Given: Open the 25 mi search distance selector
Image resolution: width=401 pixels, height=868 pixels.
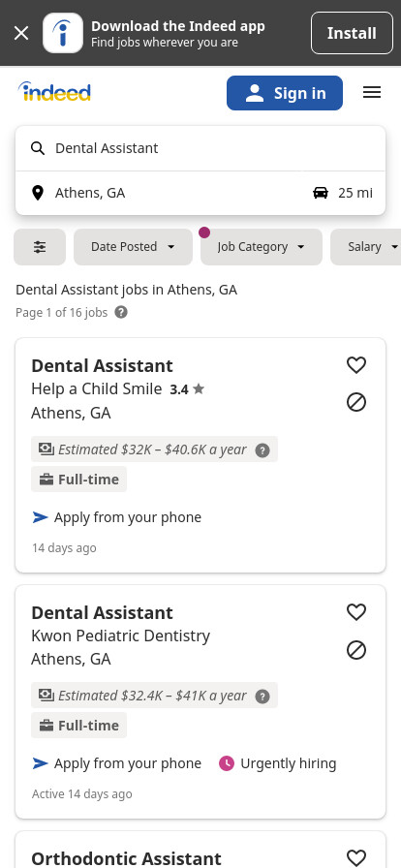Looking at the screenshot, I should tap(343, 193).
